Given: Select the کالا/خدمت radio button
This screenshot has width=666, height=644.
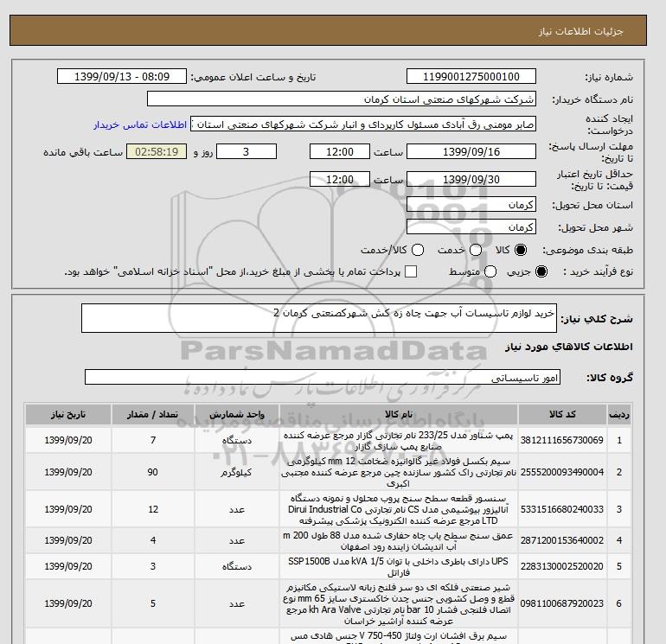Looking at the screenshot, I should click(418, 250).
